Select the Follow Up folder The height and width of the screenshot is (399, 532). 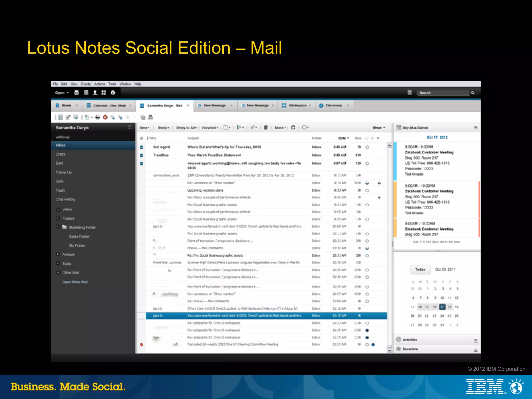point(93,172)
